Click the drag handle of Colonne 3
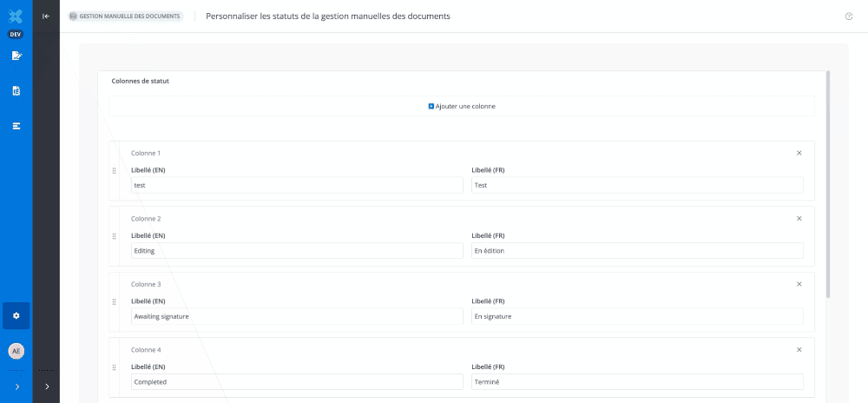 pos(114,301)
